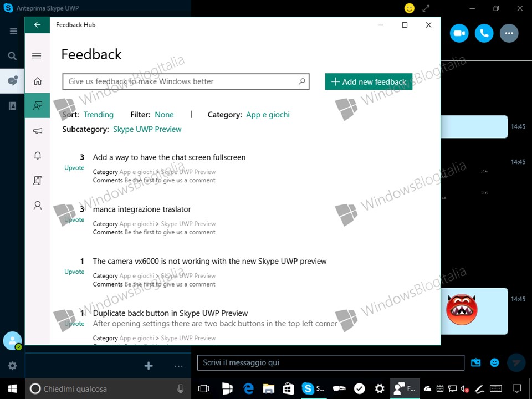Open 'Duplicate back button in Skype UWP Preview'
The height and width of the screenshot is (399, 532).
(170, 313)
